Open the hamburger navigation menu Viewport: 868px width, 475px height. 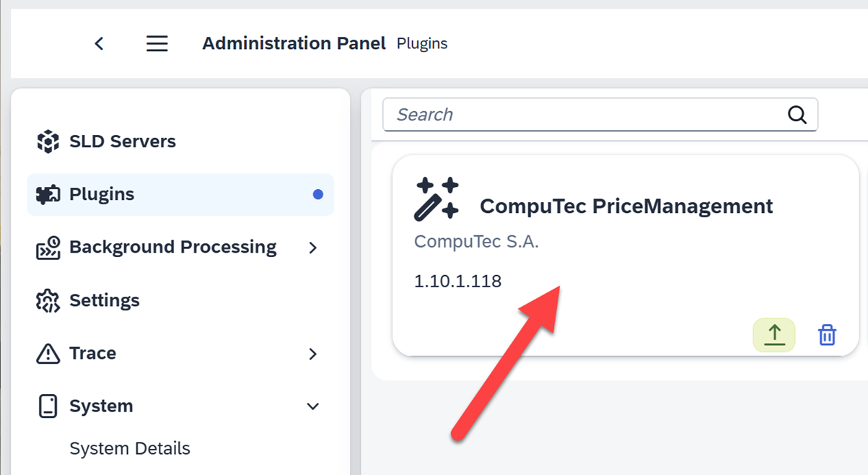157,43
